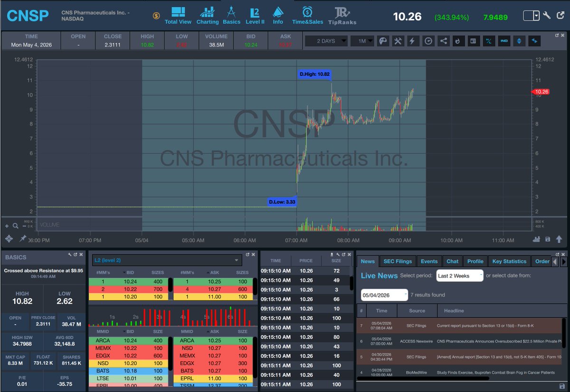Click the news horizontal scrollbar

(x=423, y=379)
